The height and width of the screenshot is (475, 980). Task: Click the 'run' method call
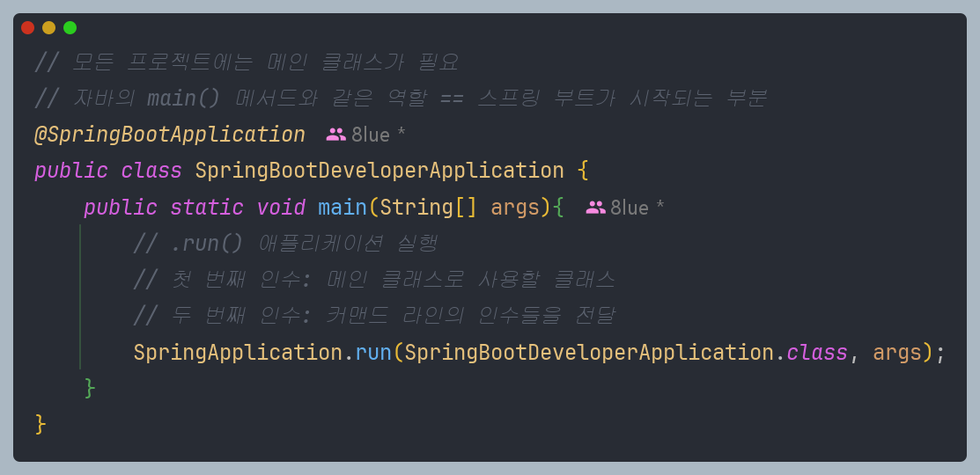coord(373,354)
